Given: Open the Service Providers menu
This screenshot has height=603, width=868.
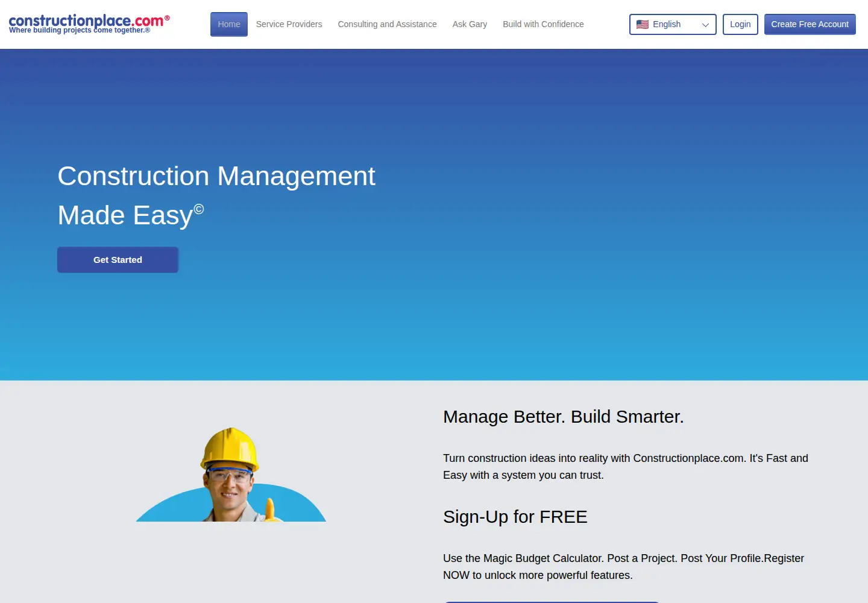Looking at the screenshot, I should click(289, 24).
